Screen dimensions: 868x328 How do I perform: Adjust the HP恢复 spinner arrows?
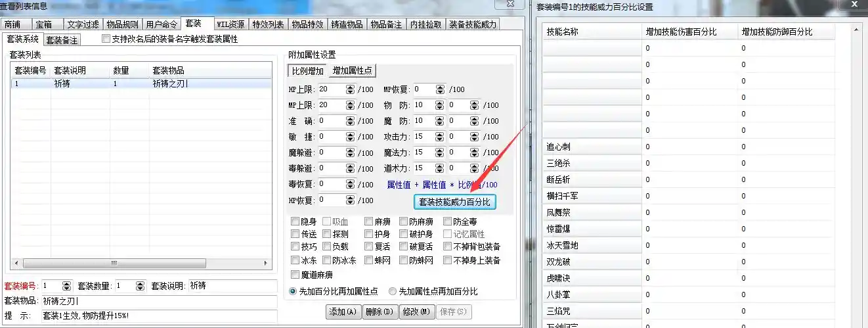(350, 200)
